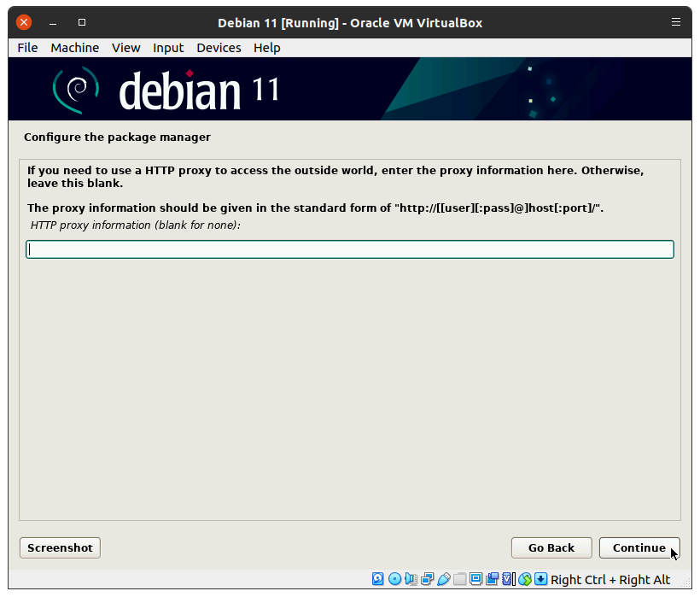700x597 pixels.
Task: Click the USB devices status icon
Action: [x=443, y=579]
